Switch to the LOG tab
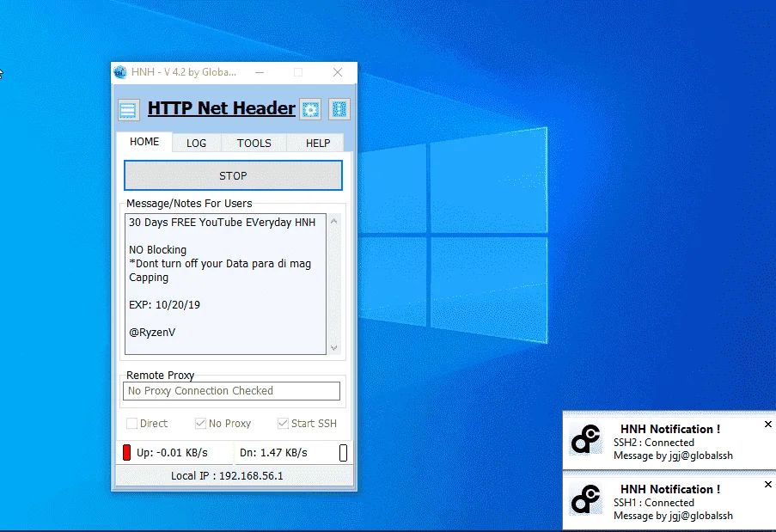 (x=197, y=143)
